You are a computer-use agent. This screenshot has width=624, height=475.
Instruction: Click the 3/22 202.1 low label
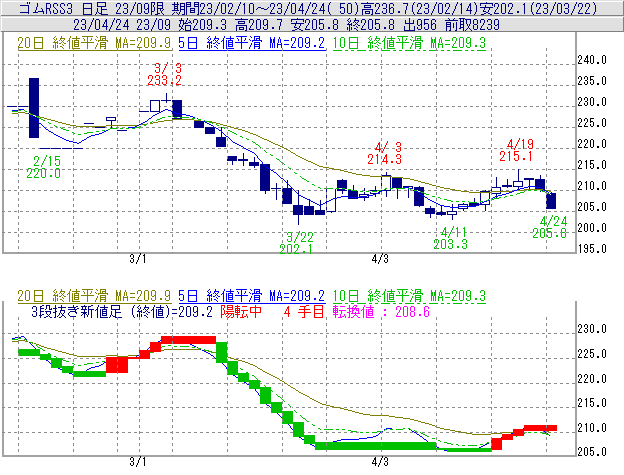296,243
